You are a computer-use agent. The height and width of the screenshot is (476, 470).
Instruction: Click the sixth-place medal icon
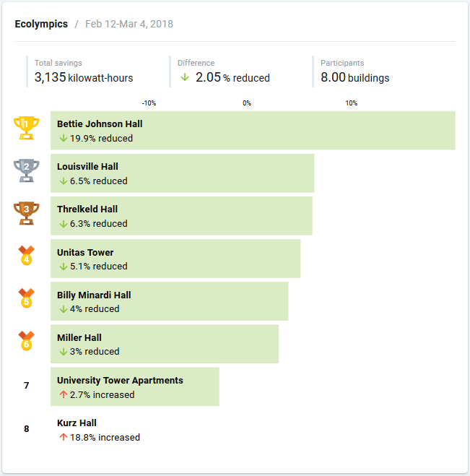tap(27, 341)
